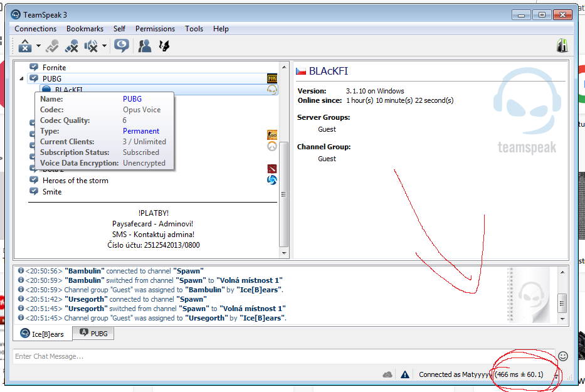The width and height of the screenshot is (585, 392).
Task: Click the Fornite channel subscription bubble icon
Action: [x=34, y=67]
